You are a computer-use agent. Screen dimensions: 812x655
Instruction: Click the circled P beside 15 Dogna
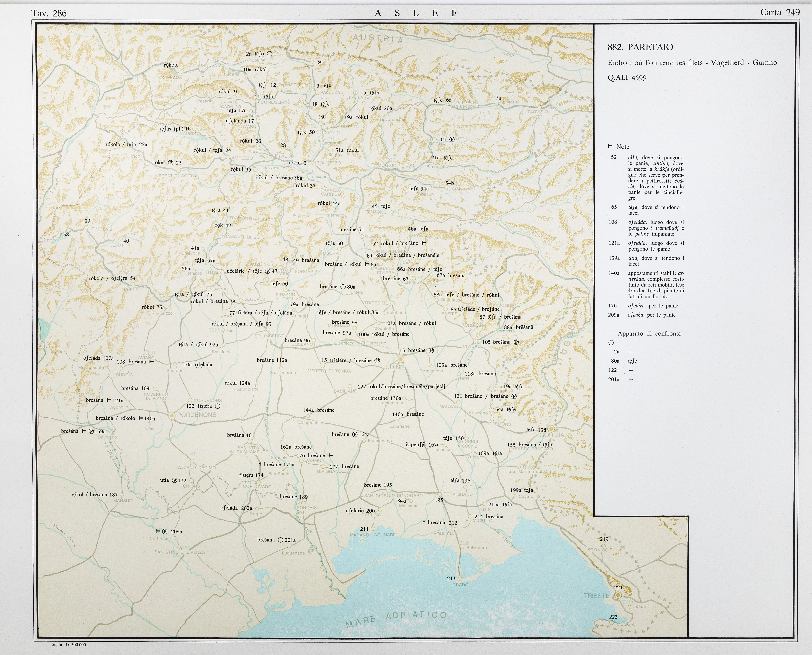click(x=452, y=140)
